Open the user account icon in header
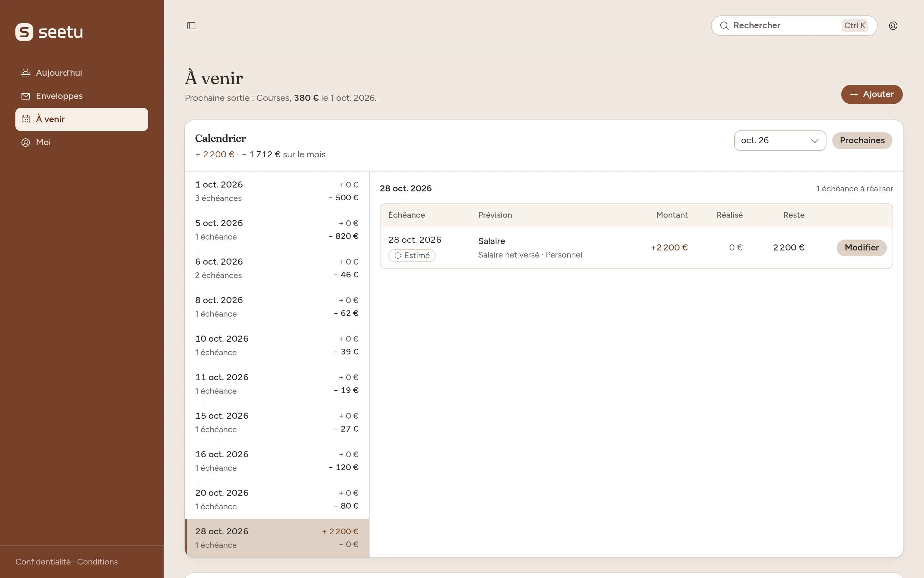924x578 pixels. point(893,26)
